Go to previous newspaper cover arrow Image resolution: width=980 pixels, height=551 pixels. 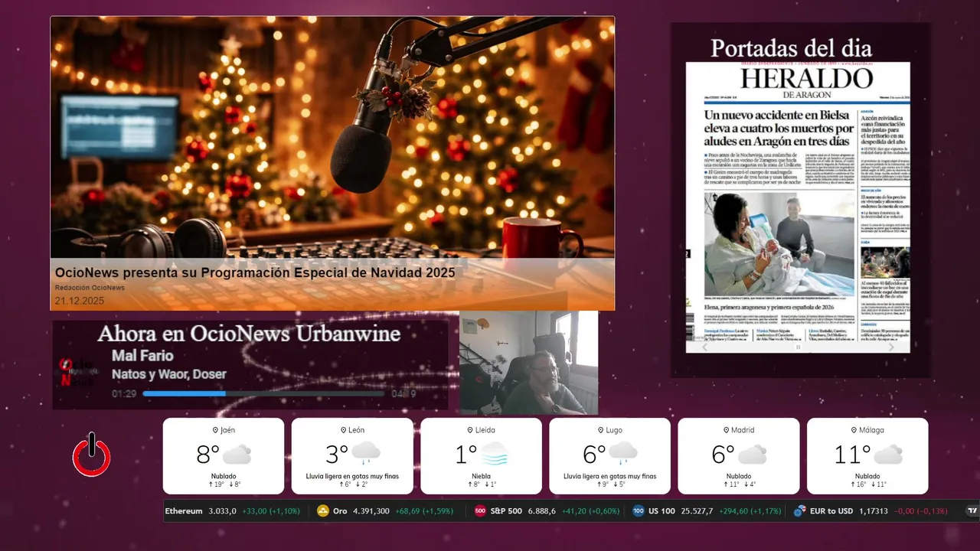click(705, 347)
